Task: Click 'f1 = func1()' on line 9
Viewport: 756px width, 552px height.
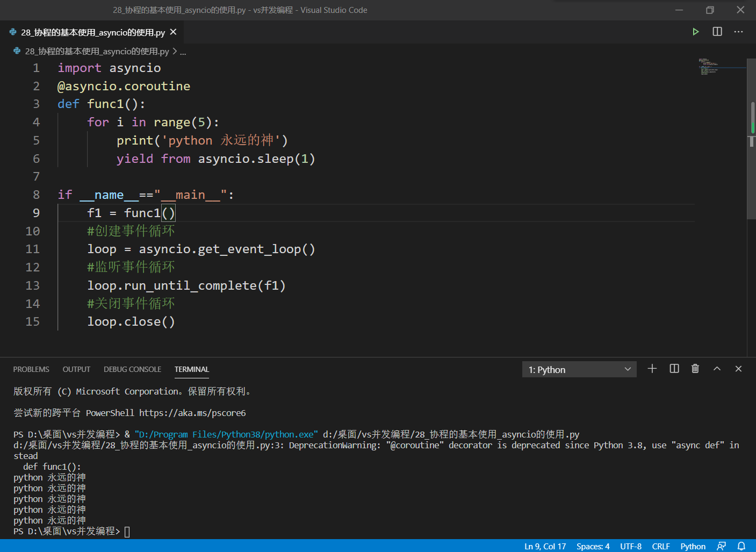Action: [131, 213]
